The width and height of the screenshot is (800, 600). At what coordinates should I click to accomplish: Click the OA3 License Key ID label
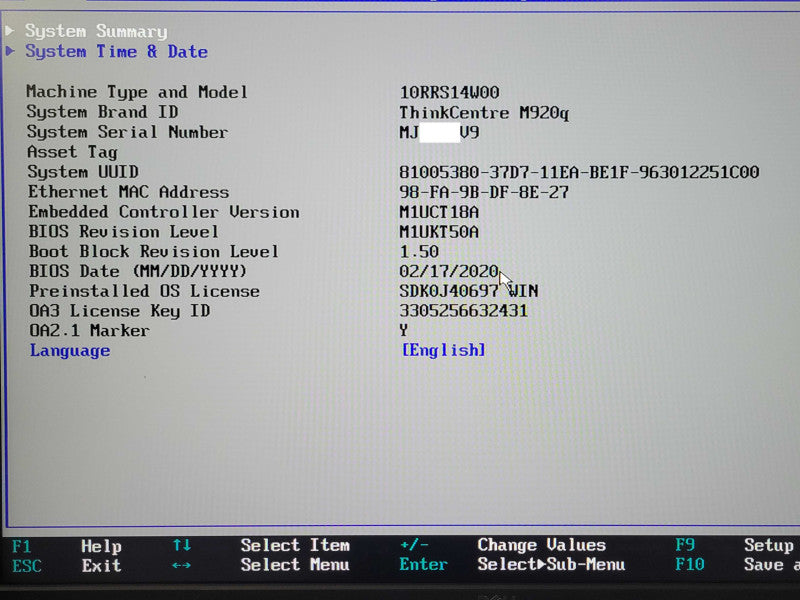119,311
